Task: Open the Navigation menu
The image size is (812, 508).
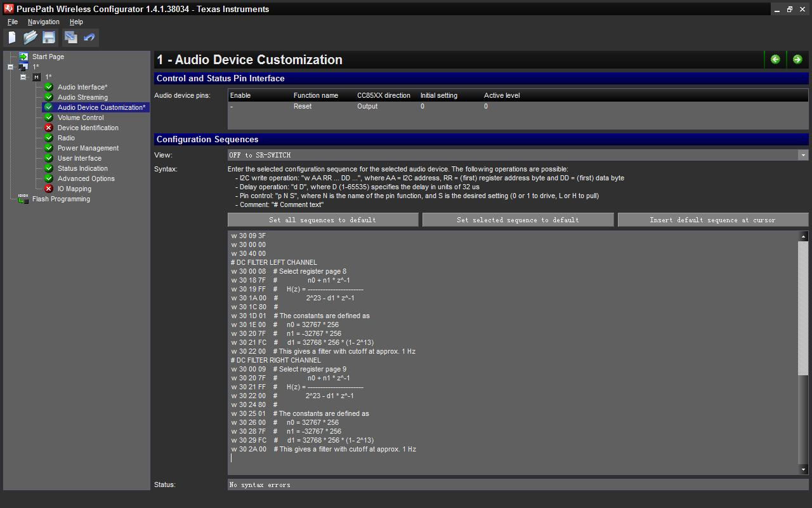Action: tap(43, 22)
